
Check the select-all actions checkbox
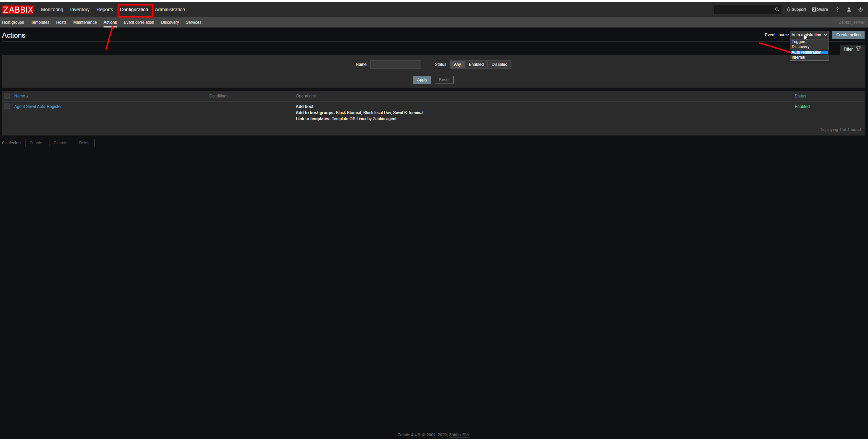(x=7, y=96)
